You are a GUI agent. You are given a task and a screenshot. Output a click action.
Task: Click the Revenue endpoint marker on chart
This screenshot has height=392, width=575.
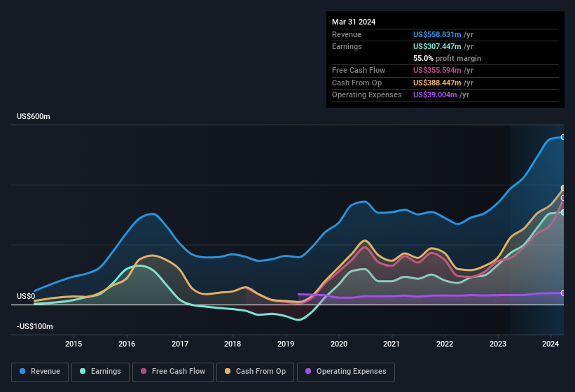click(563, 137)
